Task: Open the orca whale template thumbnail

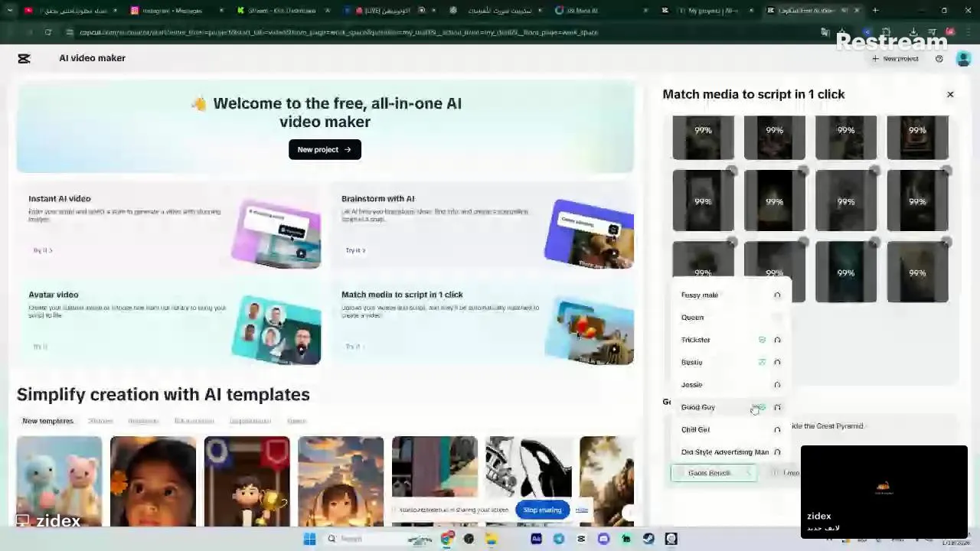Action: (528, 481)
